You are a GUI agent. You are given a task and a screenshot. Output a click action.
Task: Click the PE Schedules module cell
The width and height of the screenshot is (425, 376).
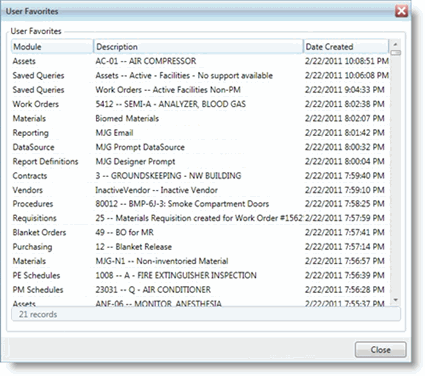pos(36,275)
